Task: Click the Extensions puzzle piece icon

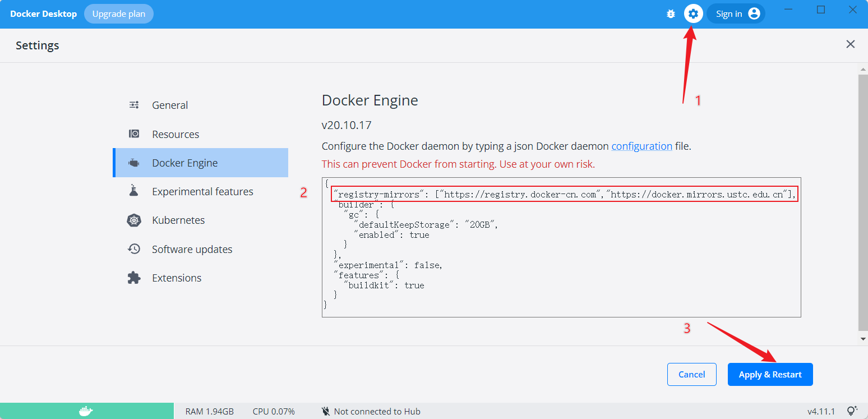Action: pos(134,278)
